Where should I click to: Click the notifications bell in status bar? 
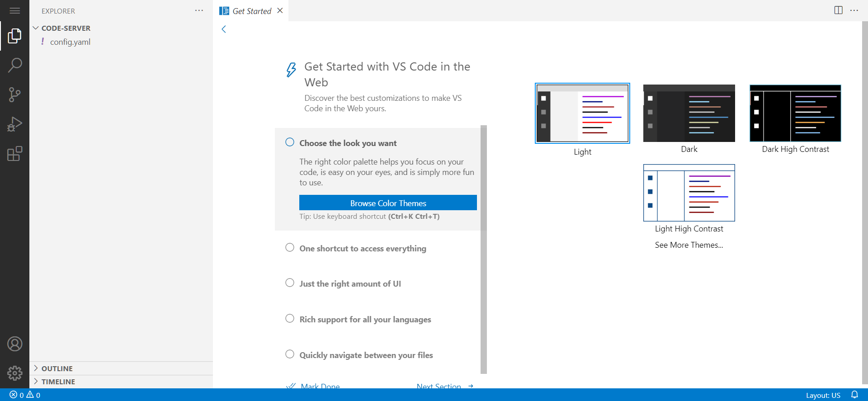pyautogui.click(x=854, y=395)
